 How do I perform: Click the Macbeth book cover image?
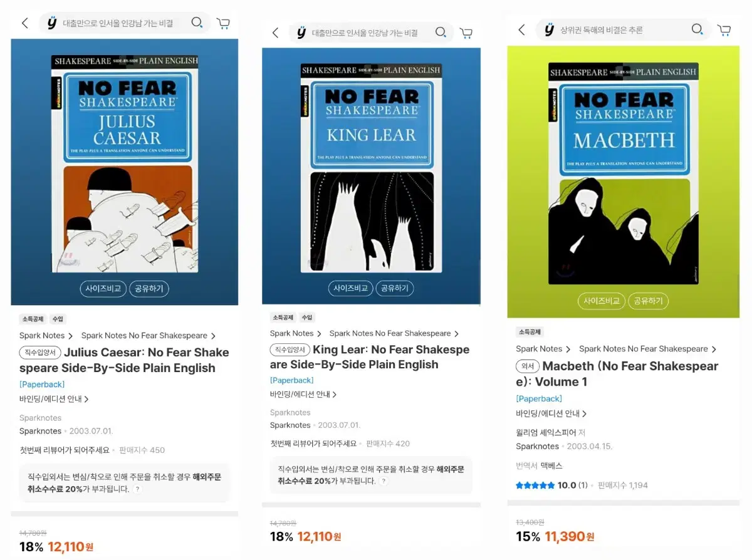coord(624,173)
